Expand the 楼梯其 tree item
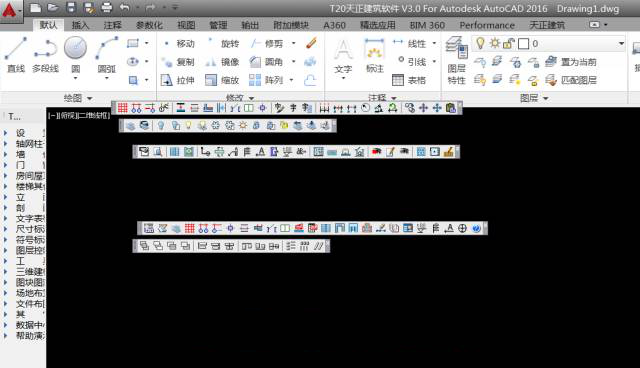 coord(6,186)
